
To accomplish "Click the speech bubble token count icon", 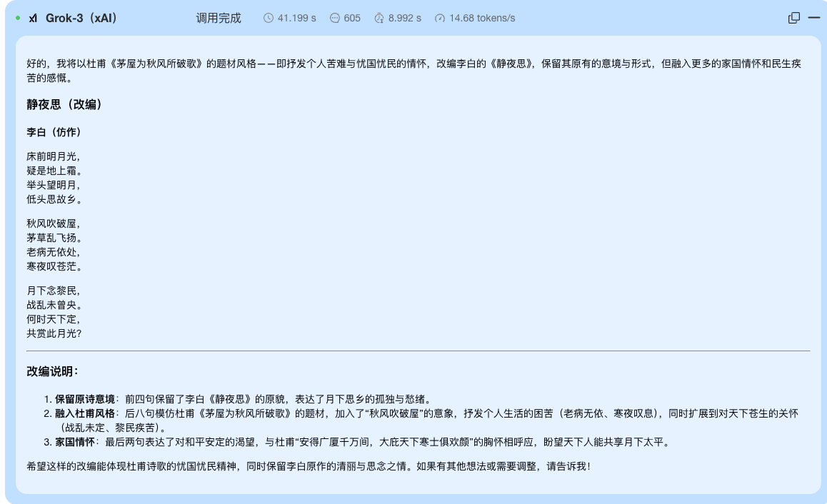I will point(334,19).
